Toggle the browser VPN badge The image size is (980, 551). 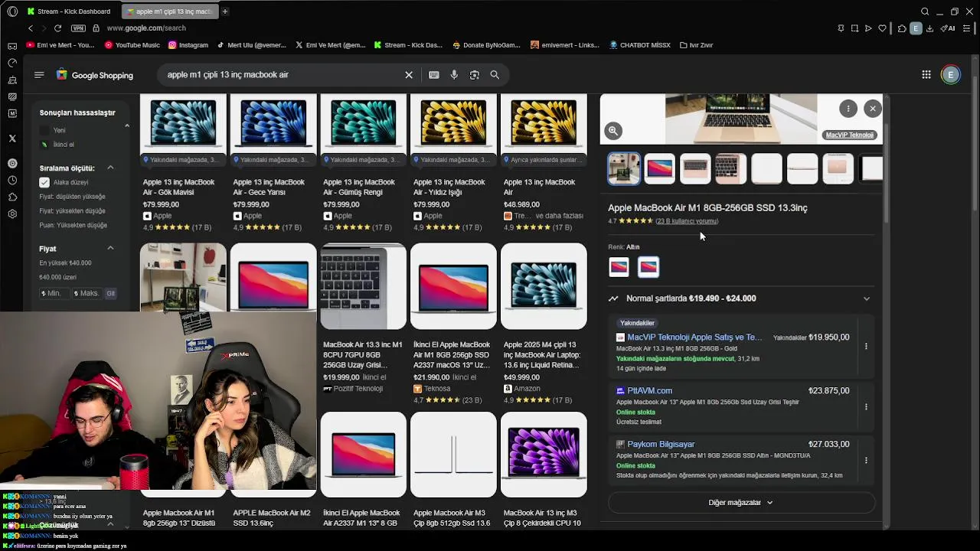[78, 28]
